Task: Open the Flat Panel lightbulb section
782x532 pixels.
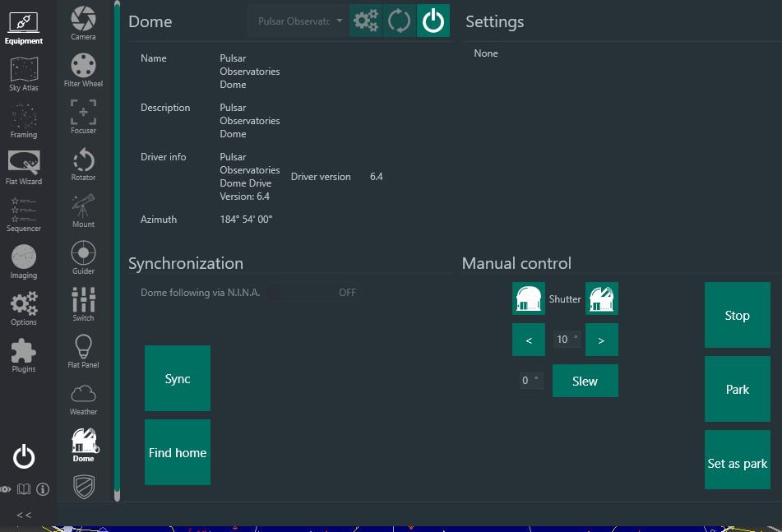Action: point(83,351)
